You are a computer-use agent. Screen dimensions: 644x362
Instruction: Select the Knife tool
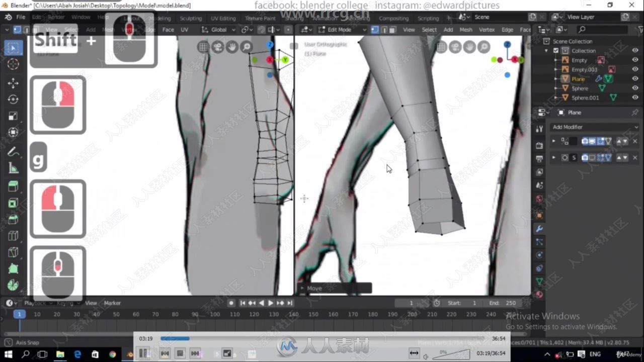coord(13,252)
